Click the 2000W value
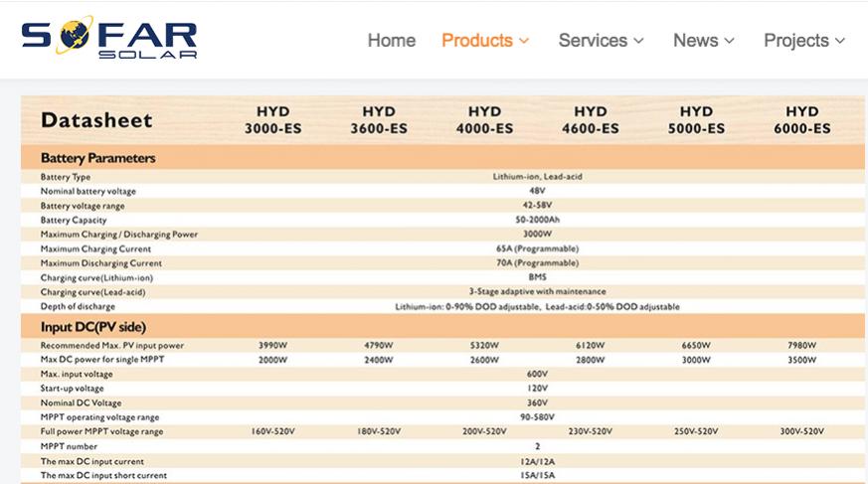Screen dimensions: 868x484 coord(272,360)
